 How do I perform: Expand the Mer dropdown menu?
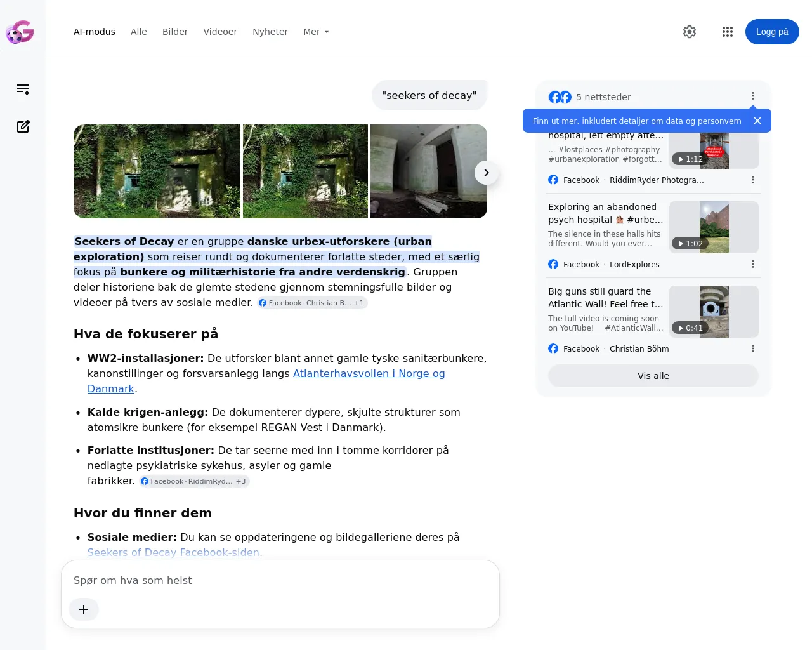(x=316, y=32)
